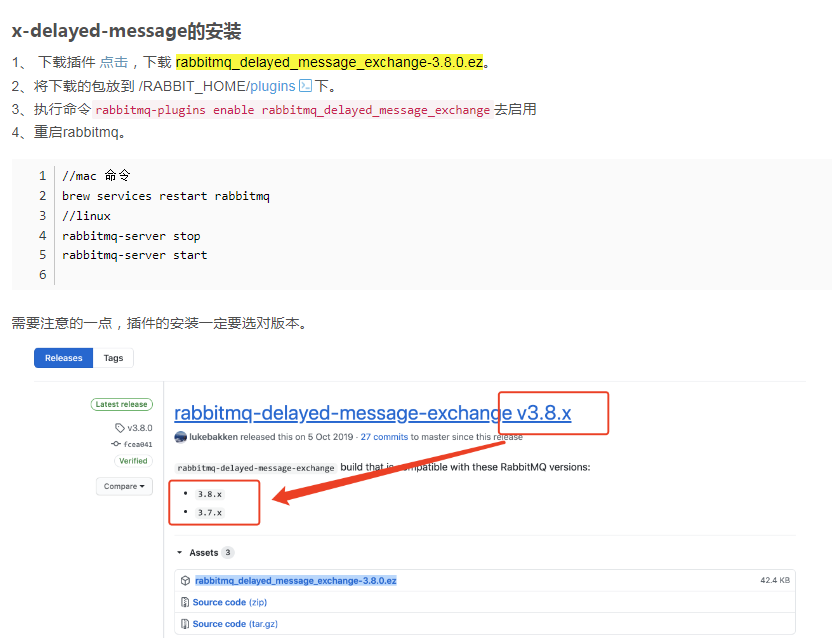Image resolution: width=832 pixels, height=638 pixels.
Task: Click the terminal icon beside plugins
Action: (305, 85)
